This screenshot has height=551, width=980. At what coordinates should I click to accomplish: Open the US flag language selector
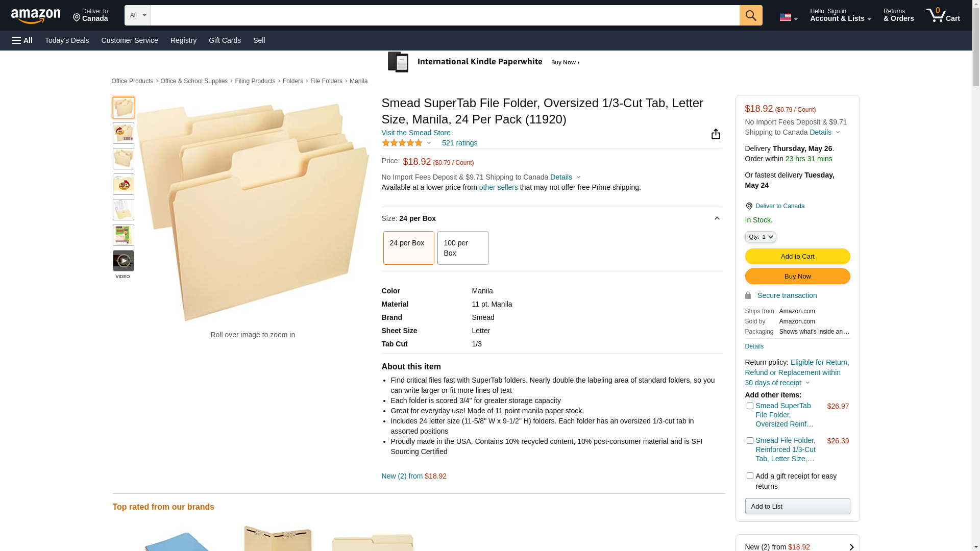(x=788, y=17)
